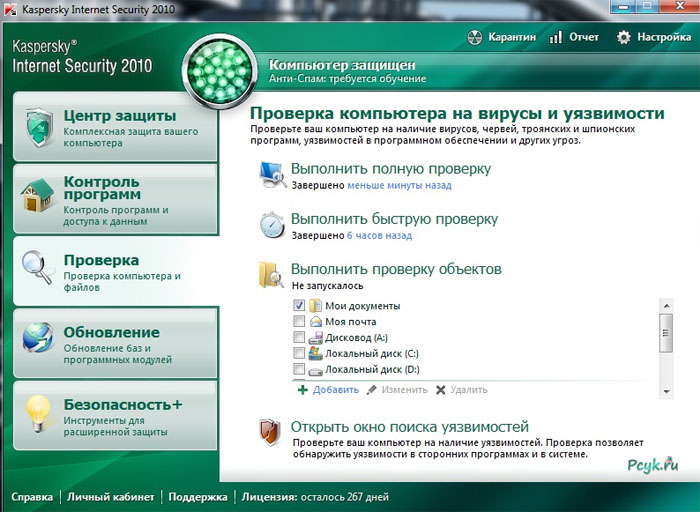Click the full scan computer icon
Screen dimensions: 700x512
click(273, 175)
